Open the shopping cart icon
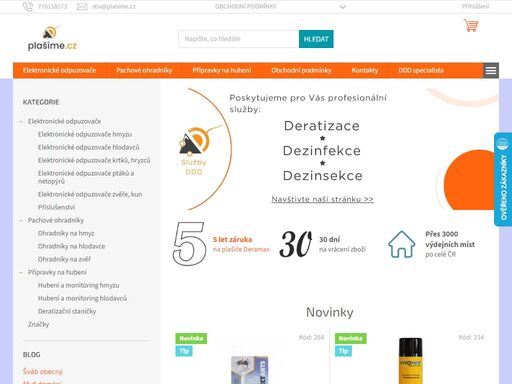 (471, 25)
